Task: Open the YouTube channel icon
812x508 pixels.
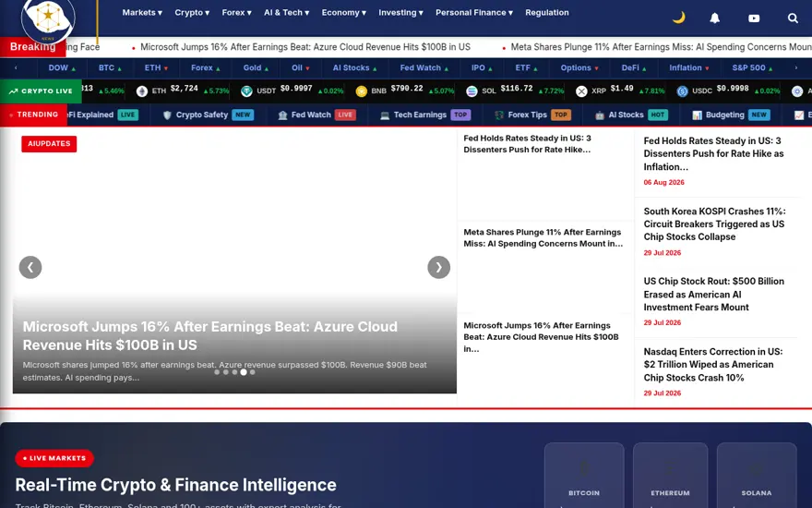Action: click(754, 18)
